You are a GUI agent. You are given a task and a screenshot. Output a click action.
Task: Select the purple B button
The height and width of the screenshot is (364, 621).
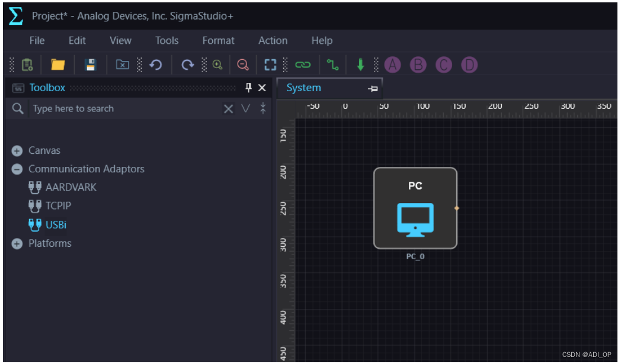coord(418,65)
